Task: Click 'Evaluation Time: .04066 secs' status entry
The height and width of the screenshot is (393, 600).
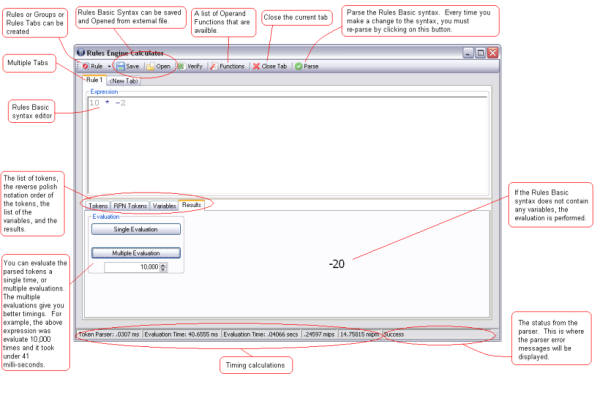Action: click(x=261, y=334)
